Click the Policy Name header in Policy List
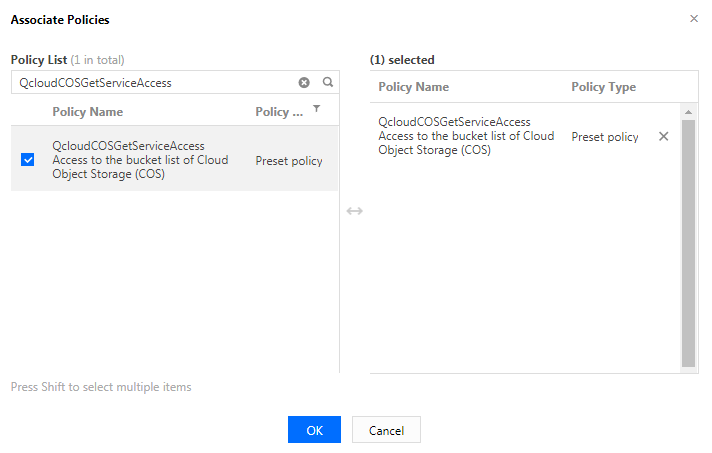712x453 pixels. 88,112
